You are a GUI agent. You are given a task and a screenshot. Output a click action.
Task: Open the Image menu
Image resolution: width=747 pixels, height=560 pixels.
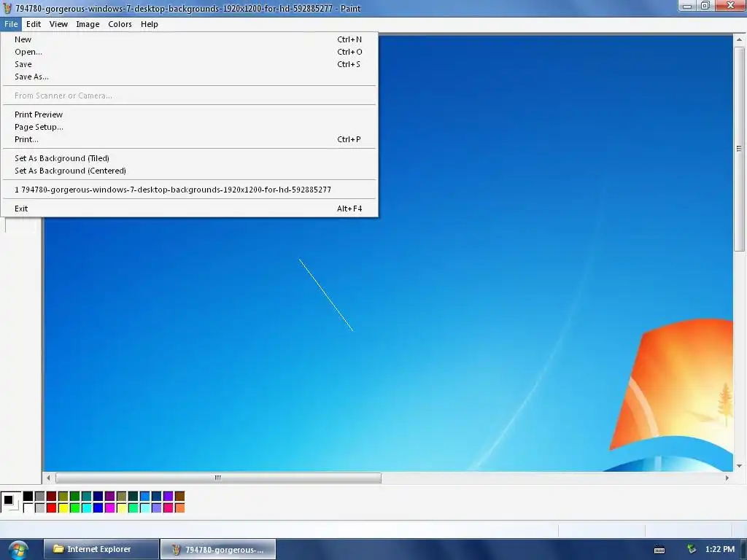point(88,24)
